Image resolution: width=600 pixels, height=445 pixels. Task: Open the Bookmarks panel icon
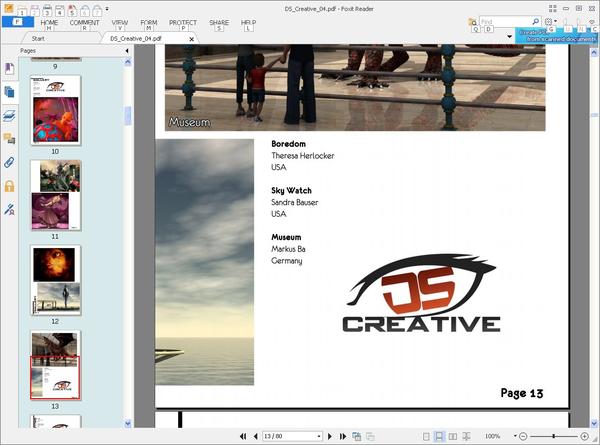pyautogui.click(x=10, y=69)
